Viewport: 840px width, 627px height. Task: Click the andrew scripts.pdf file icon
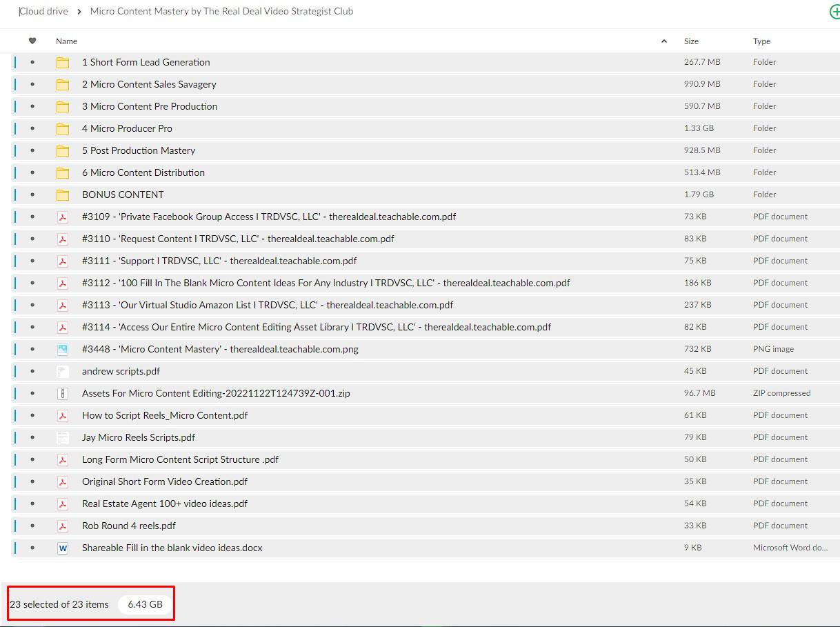63,371
